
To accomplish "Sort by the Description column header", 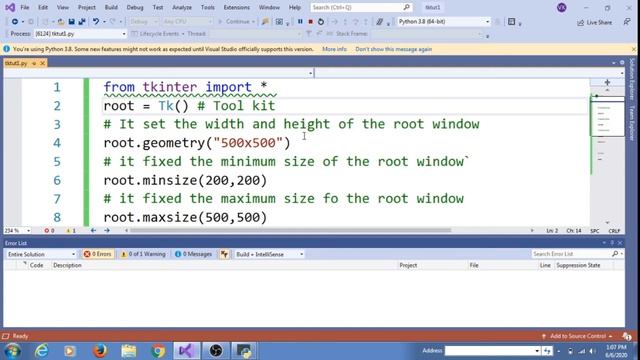I will point(67,265).
